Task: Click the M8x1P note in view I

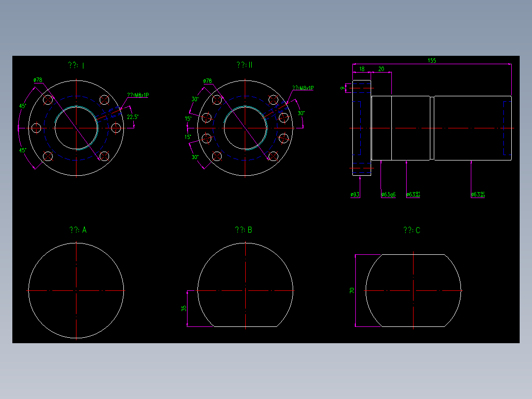Action: point(138,95)
